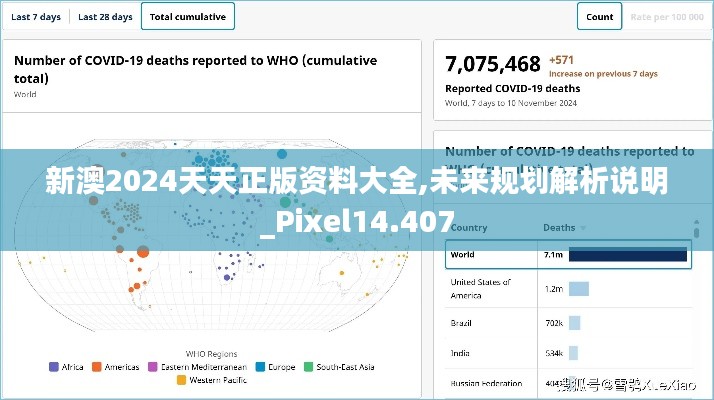This screenshot has height=400, width=714.
Task: Click the large orange bubble over South America
Action: coord(141,253)
